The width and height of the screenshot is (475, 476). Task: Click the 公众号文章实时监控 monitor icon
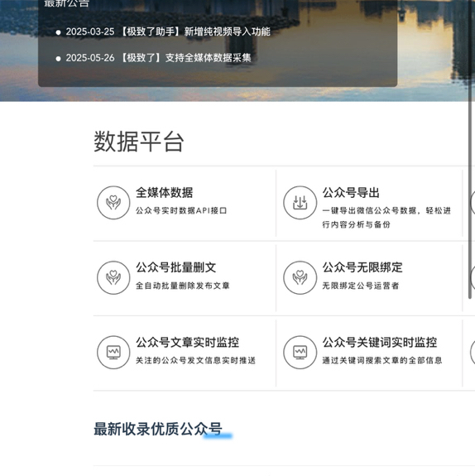pyautogui.click(x=113, y=352)
